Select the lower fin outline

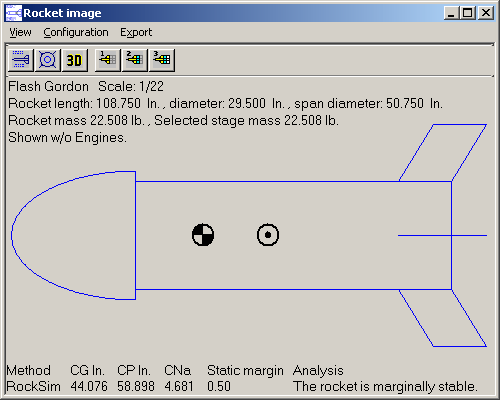click(x=443, y=318)
